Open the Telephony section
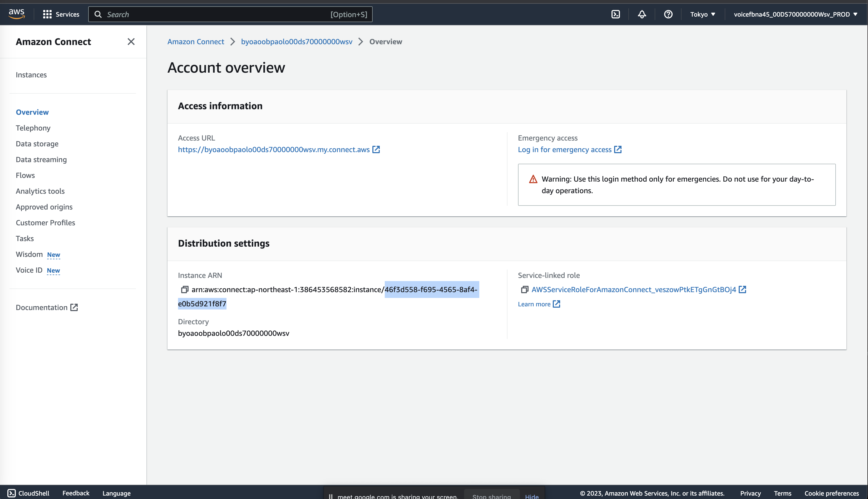This screenshot has width=868, height=499. [33, 128]
